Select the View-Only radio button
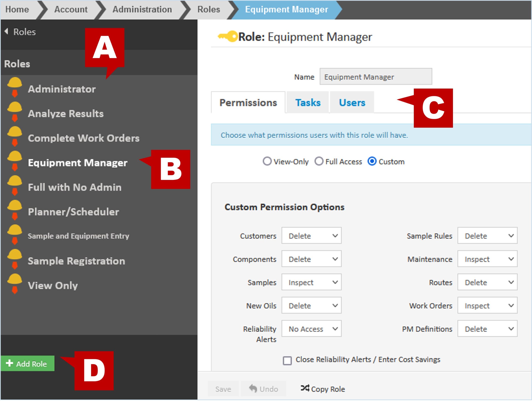This screenshot has height=408, width=532. [267, 161]
